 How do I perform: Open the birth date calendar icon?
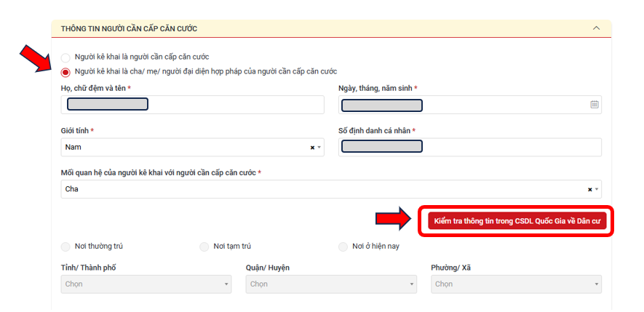(x=594, y=105)
